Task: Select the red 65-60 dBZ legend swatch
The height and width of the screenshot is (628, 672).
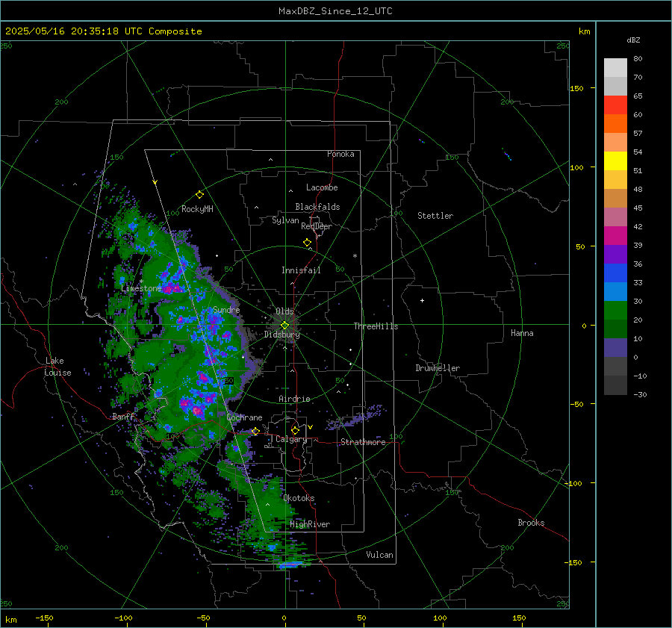Action: pos(615,105)
